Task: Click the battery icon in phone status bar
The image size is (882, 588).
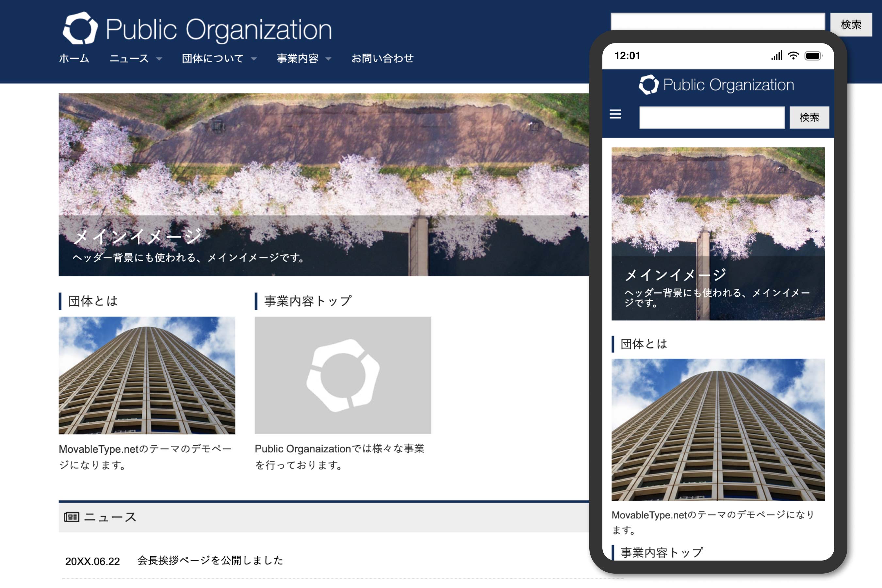Action: pos(813,56)
